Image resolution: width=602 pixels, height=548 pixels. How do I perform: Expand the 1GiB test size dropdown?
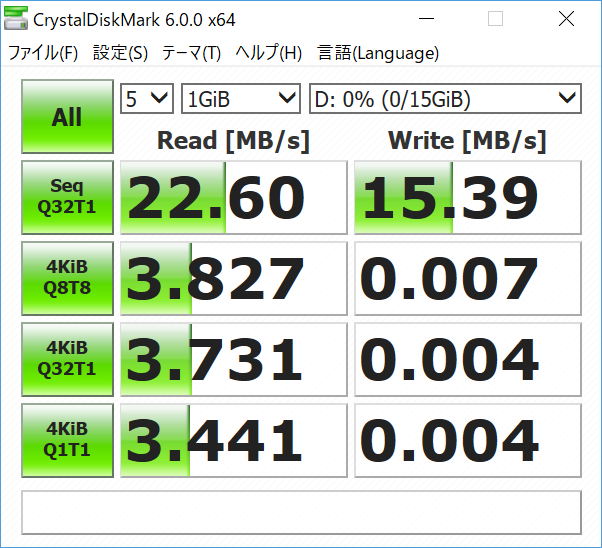coord(241,98)
